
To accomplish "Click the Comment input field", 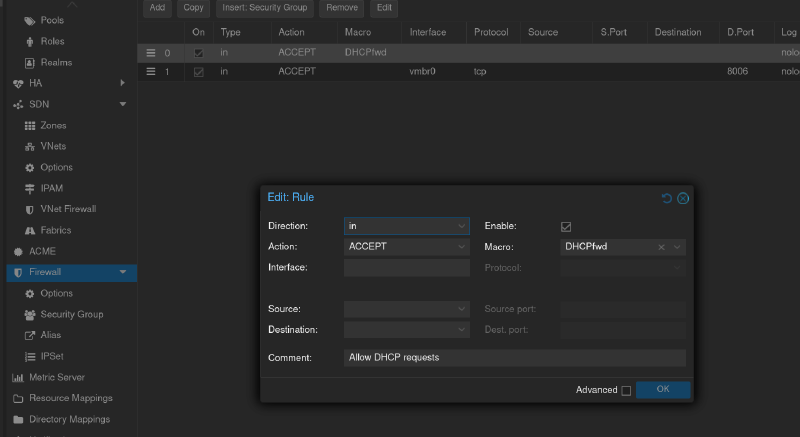I will [514, 357].
